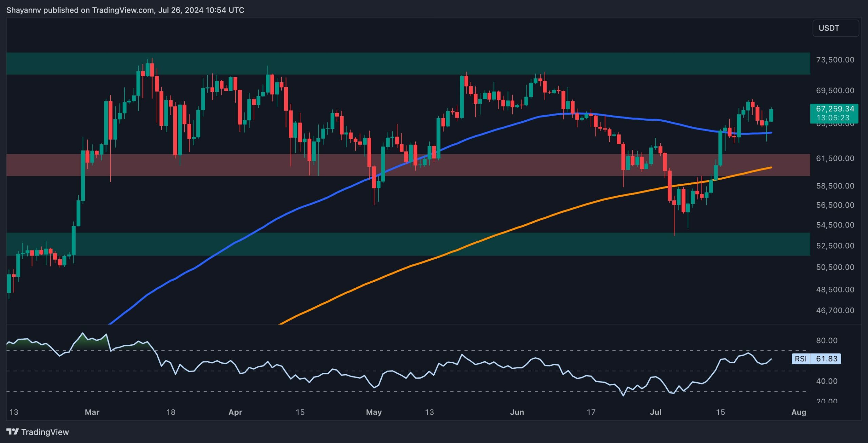Viewport: 868px width, 443px height.
Task: Click the 46,700.00 price axis label
Action: pos(835,310)
